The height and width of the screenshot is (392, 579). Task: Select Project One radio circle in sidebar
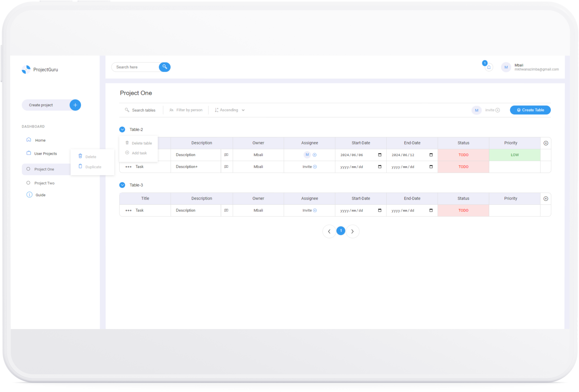(28, 169)
